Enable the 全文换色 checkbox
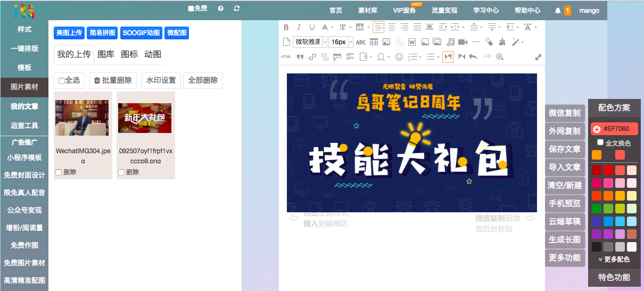Viewport: 644px width, 291px height. 600,143
